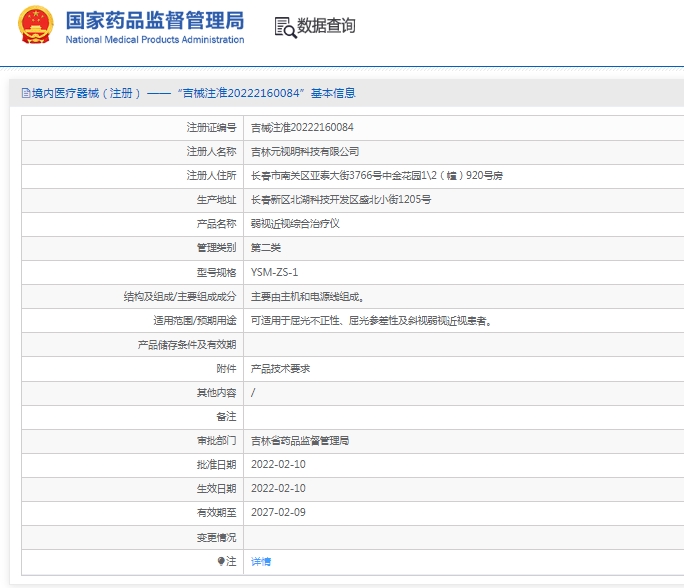684x588 pixels.
Task: Select the 产品储存条件及有效期 label
Action: pos(187,345)
